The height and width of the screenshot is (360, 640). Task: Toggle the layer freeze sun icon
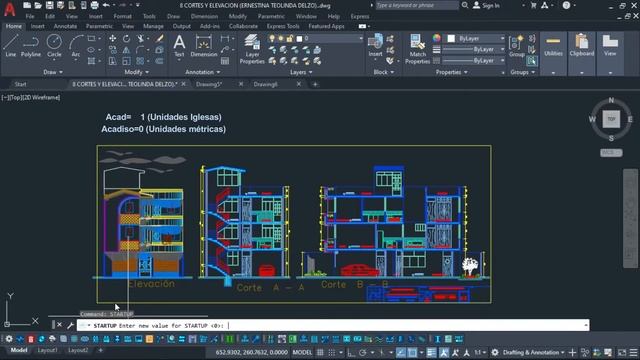click(x=281, y=38)
